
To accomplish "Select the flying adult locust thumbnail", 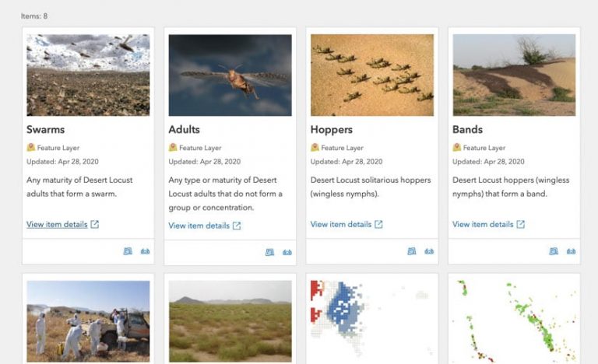I will (x=230, y=75).
